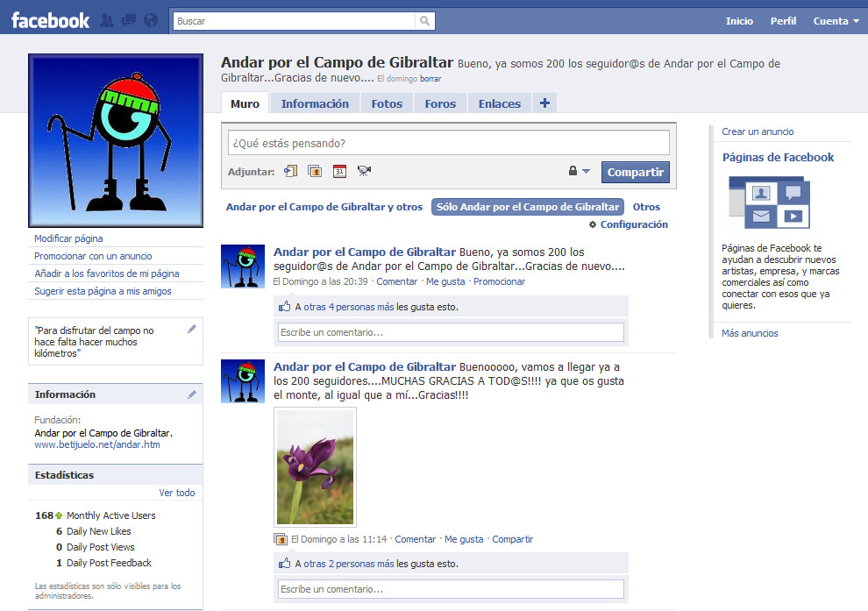868x611 pixels.
Task: Open the purple flower photo
Action: 315,467
